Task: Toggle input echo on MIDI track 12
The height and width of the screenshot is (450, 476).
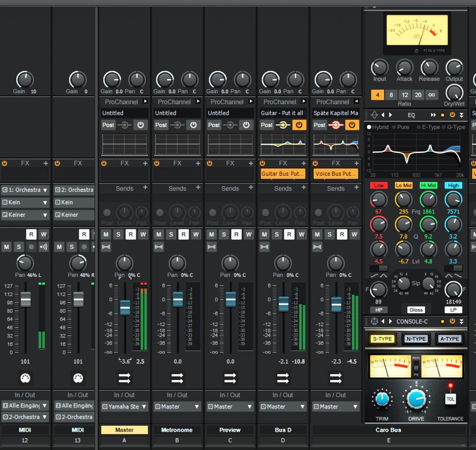Action: pos(44,247)
